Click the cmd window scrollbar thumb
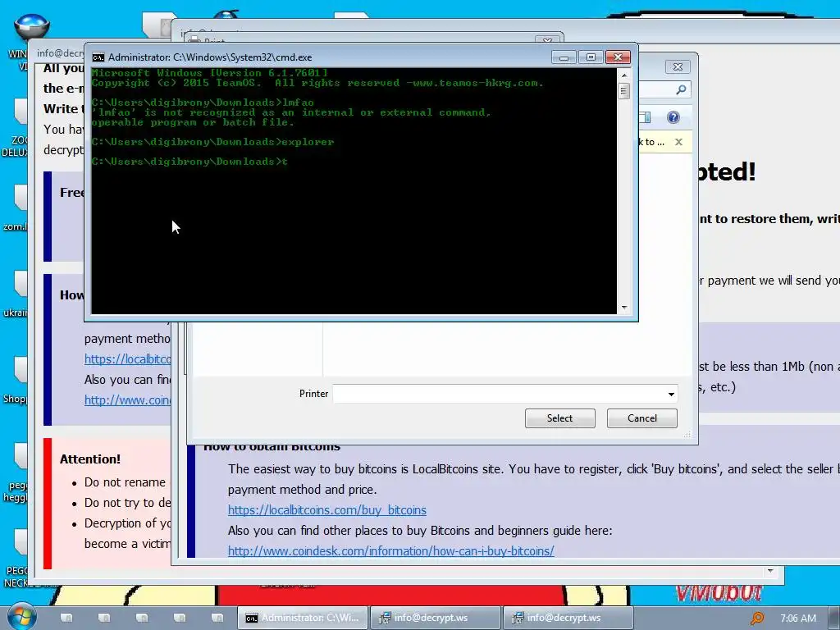Viewport: 840px width, 630px height. coord(623,92)
